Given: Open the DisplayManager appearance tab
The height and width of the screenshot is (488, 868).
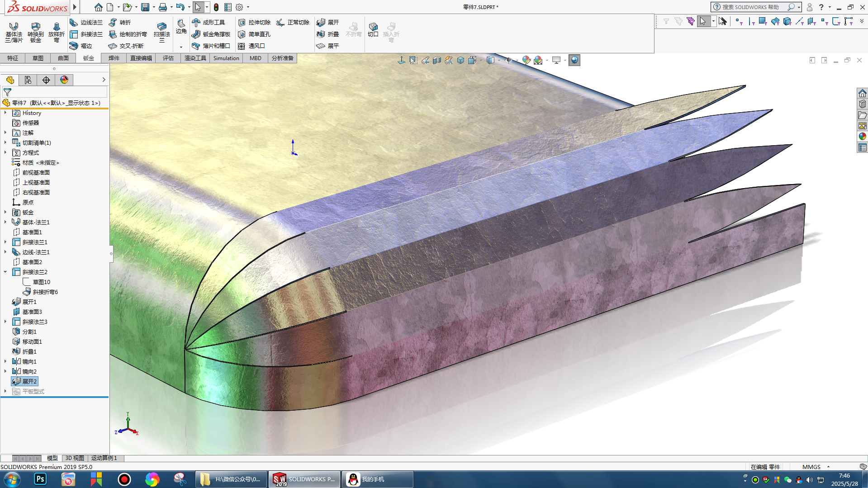Looking at the screenshot, I should [x=64, y=80].
